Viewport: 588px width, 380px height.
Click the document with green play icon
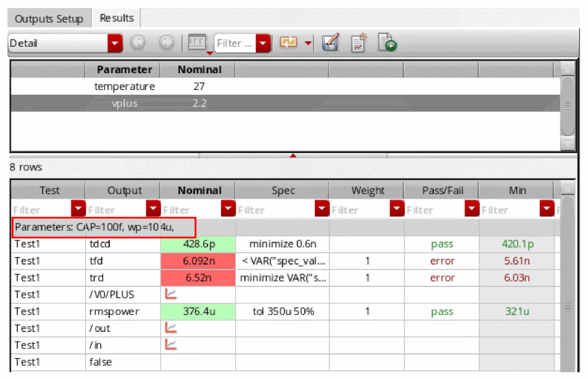(x=387, y=43)
